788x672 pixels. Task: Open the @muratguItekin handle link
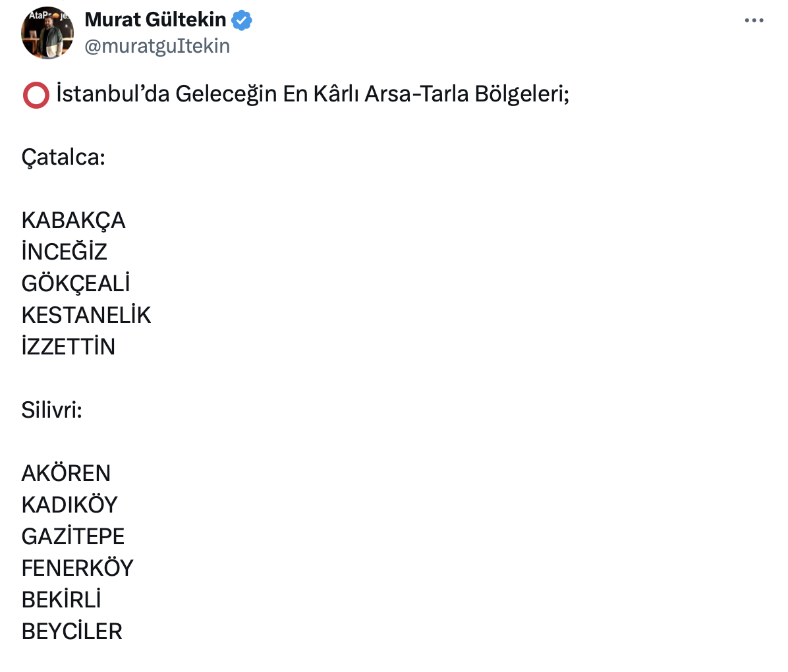157,46
